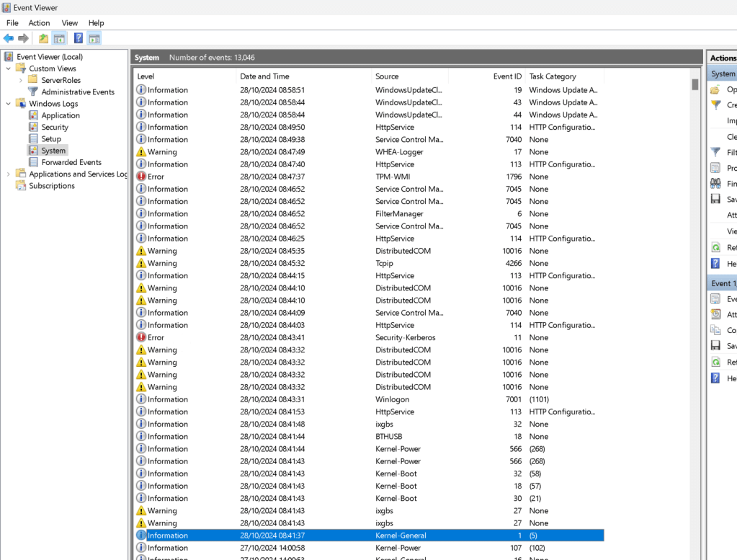Click the Event Properties icon in Event section
The height and width of the screenshot is (560, 737).
click(715, 299)
